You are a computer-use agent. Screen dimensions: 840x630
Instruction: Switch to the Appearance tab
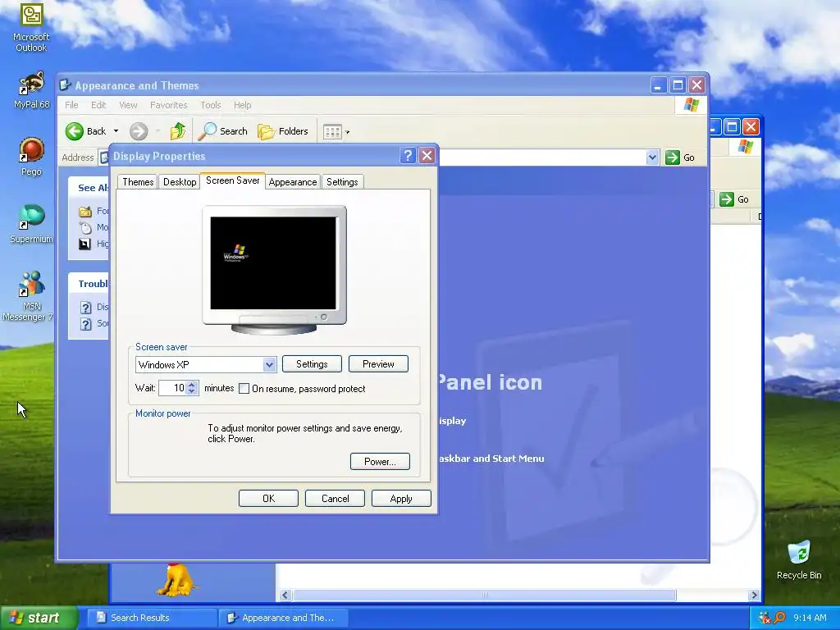(x=293, y=182)
